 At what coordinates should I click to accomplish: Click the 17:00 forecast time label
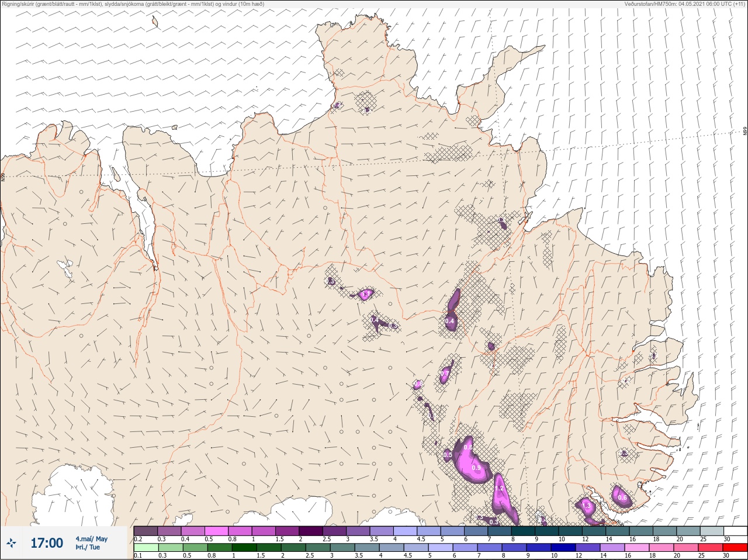47,543
